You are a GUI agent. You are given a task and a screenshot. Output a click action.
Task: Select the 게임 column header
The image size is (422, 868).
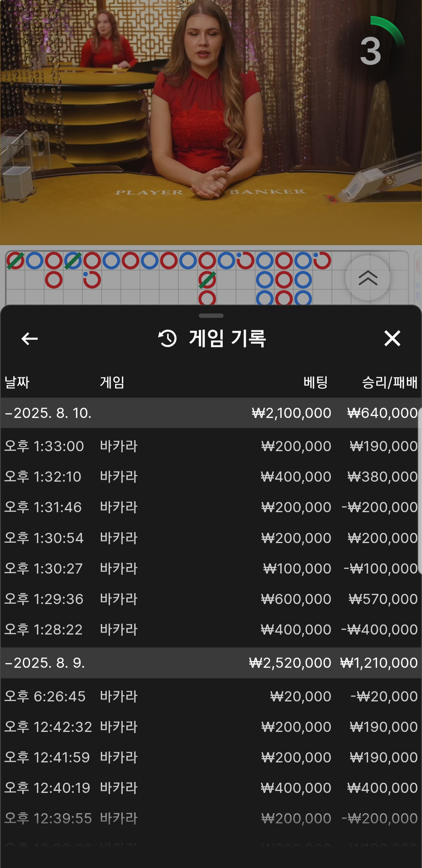112,382
